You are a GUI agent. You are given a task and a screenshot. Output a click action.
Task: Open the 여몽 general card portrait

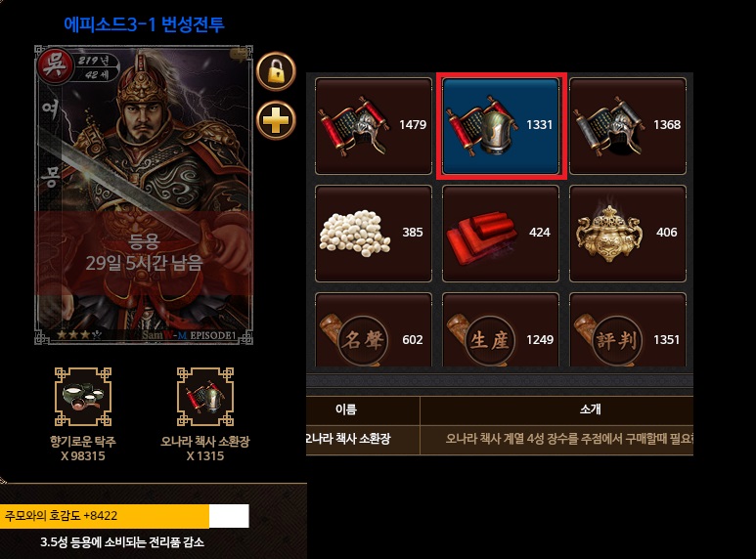(x=144, y=194)
